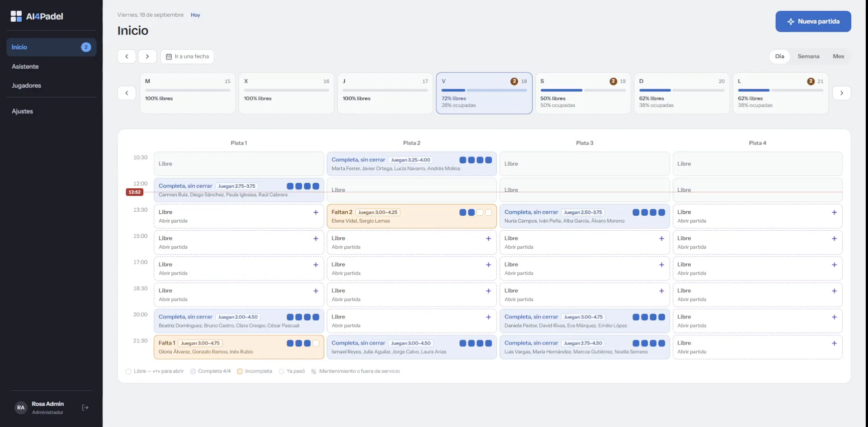Click plus icon on Pista 3 18:30 slot
The height and width of the screenshot is (427, 868).
click(661, 291)
